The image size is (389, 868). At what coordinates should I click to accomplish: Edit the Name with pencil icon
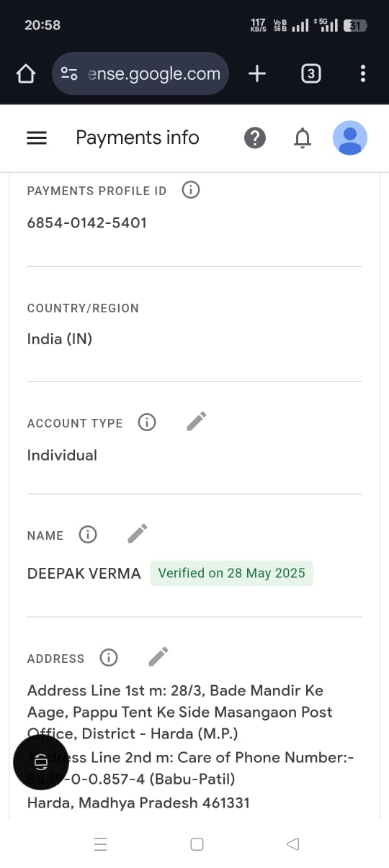click(138, 533)
